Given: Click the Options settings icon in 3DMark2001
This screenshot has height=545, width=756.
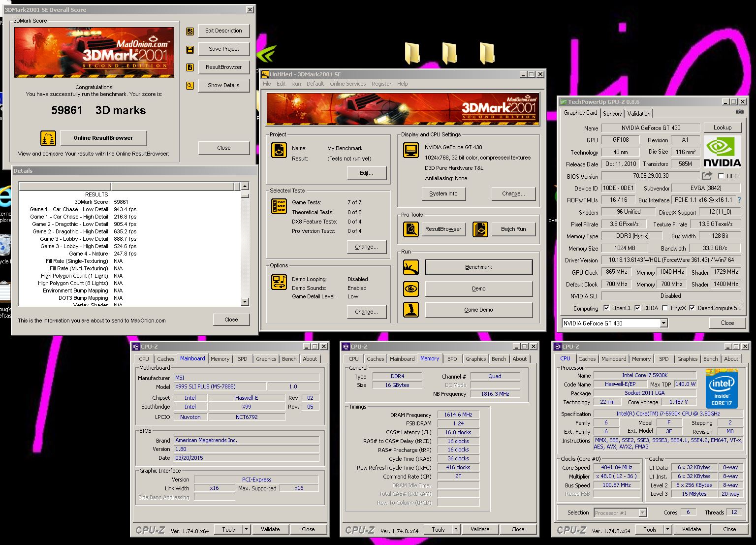Looking at the screenshot, I should 279,282.
